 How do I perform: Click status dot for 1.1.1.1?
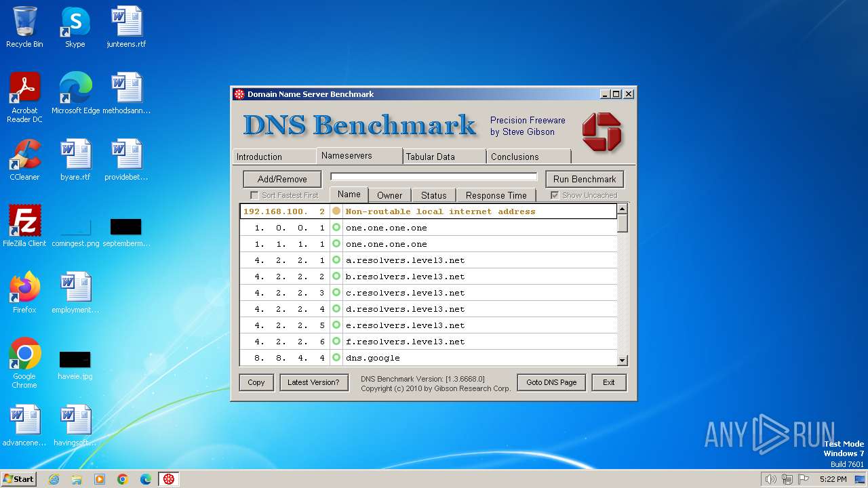point(336,244)
